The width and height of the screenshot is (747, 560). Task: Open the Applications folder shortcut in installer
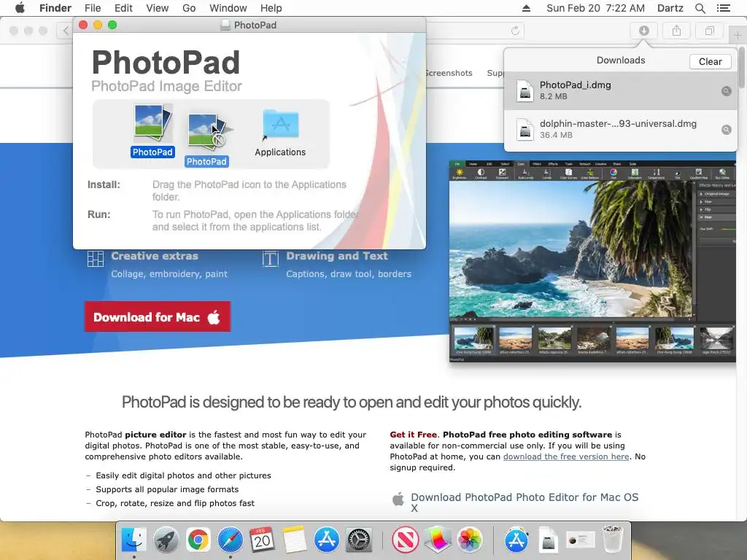coord(280,125)
